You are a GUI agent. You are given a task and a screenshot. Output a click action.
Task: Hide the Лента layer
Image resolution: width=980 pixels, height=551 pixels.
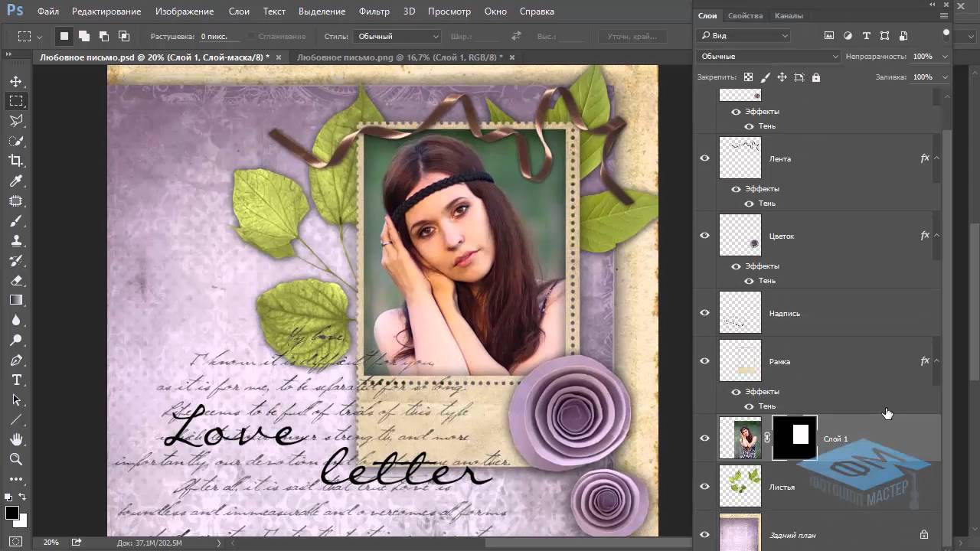pos(704,158)
